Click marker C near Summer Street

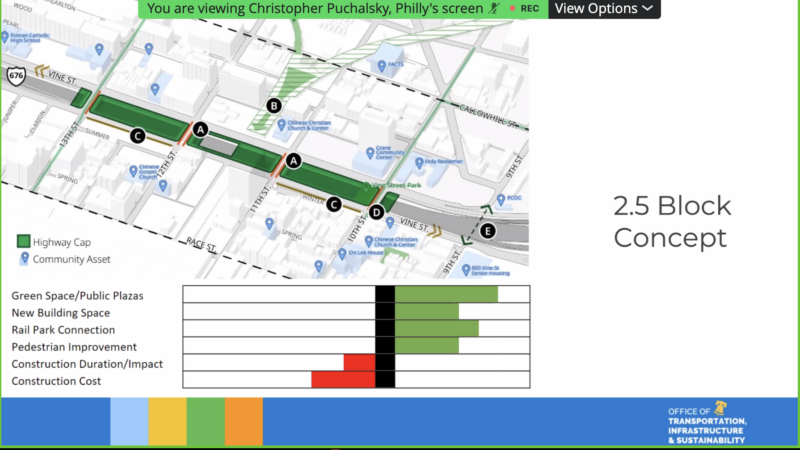[x=137, y=136]
